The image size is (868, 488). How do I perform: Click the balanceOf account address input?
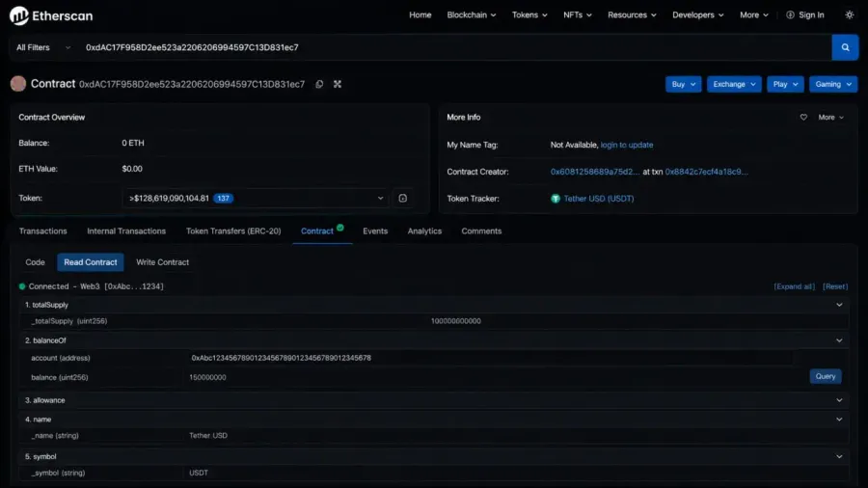click(x=490, y=358)
